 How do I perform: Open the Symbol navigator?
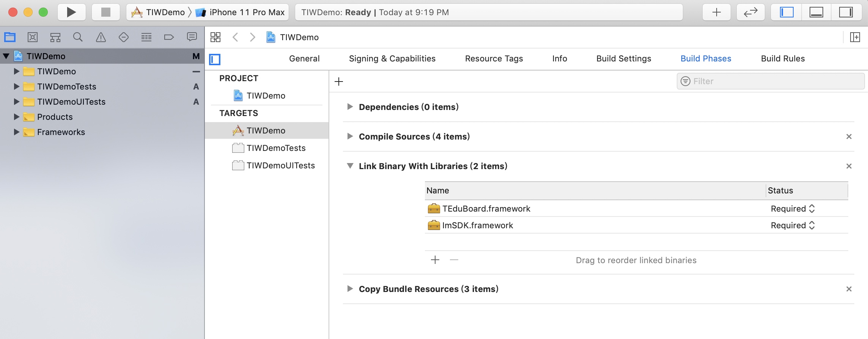(x=55, y=37)
